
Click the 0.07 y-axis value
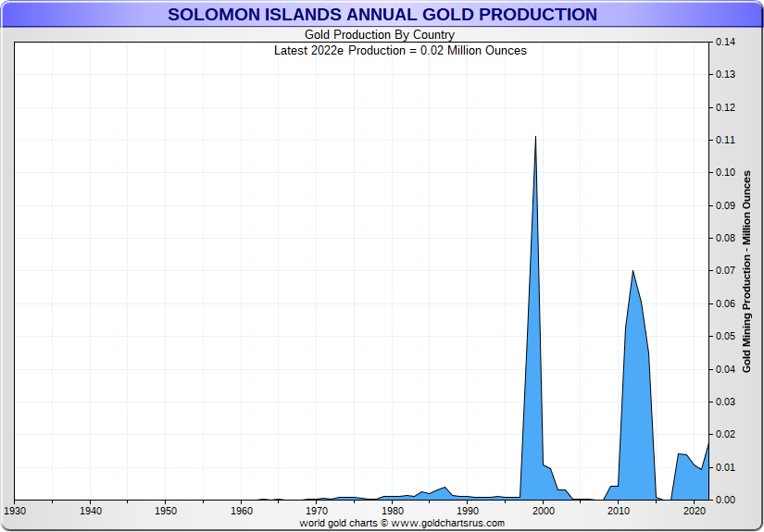725,270
